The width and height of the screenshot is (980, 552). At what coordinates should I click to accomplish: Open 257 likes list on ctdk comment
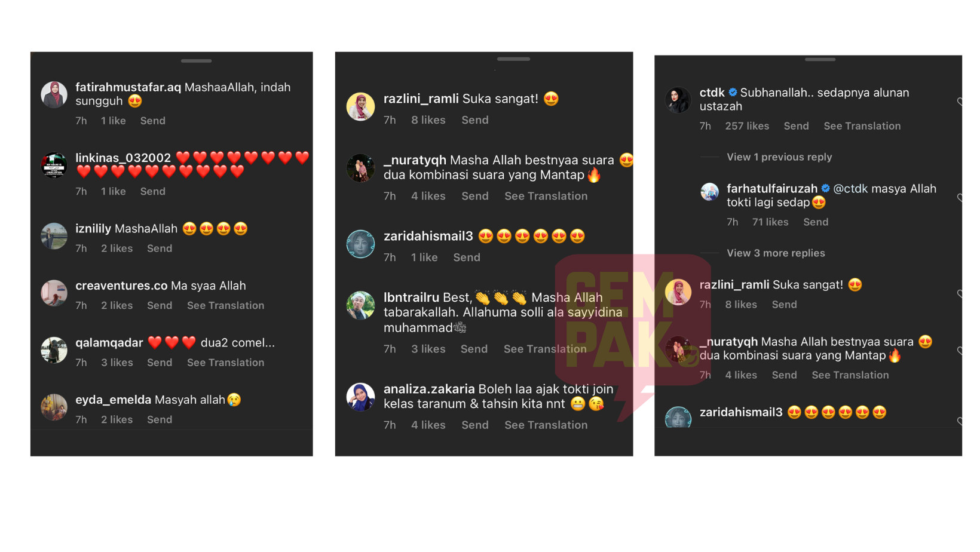(747, 126)
